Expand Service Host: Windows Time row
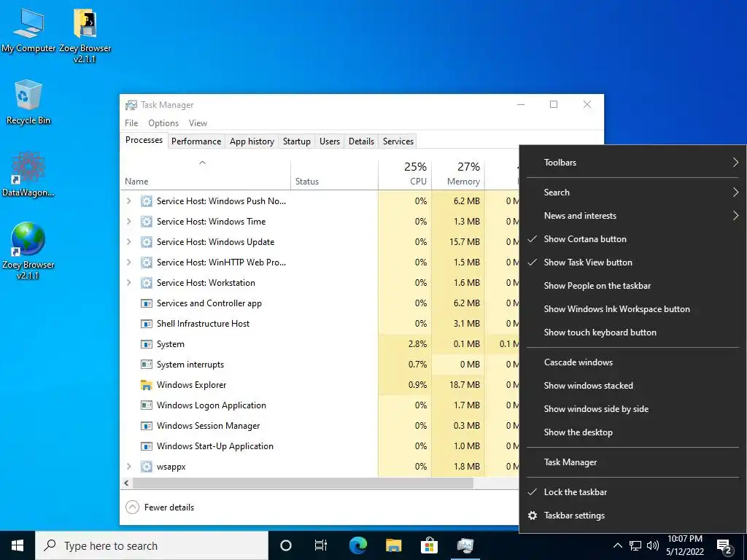This screenshot has height=560, width=747. (128, 222)
